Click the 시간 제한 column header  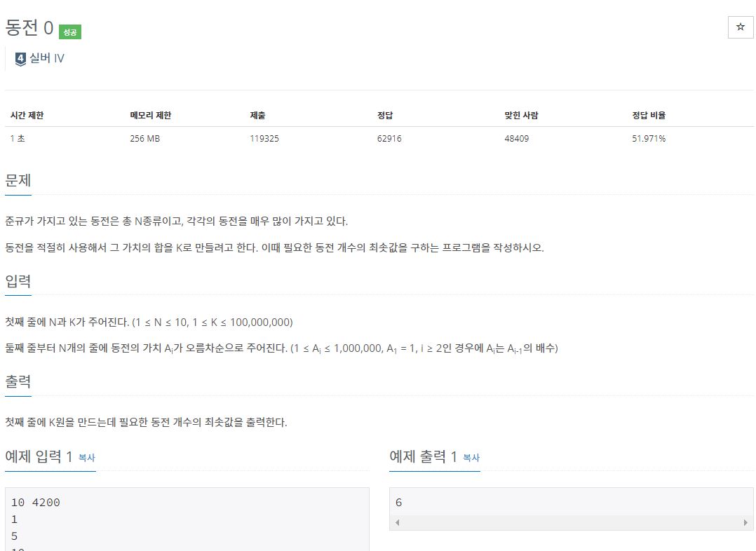coord(27,115)
